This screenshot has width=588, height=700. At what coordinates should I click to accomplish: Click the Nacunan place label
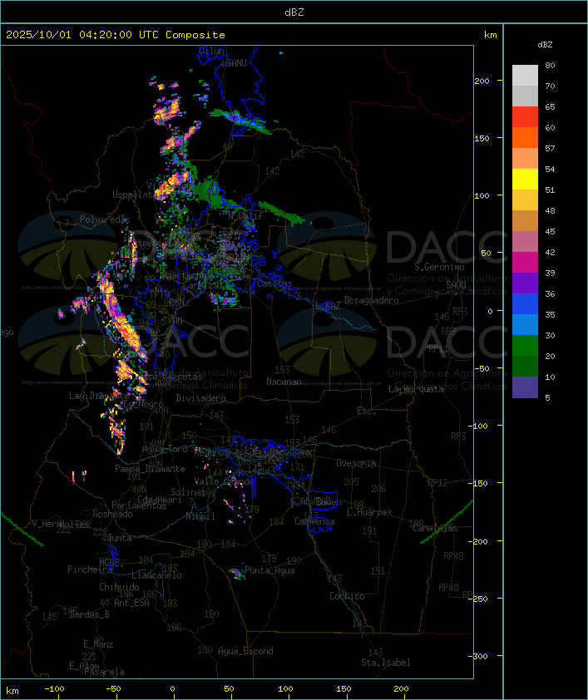tap(284, 382)
